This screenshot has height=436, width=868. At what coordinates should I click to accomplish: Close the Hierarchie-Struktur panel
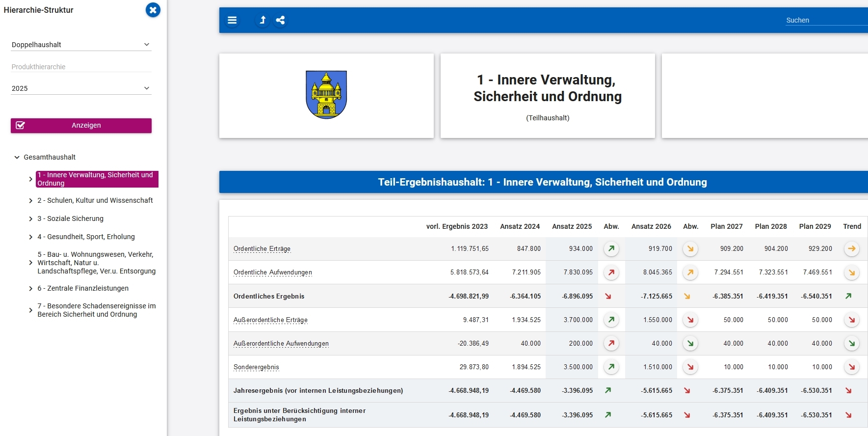153,10
